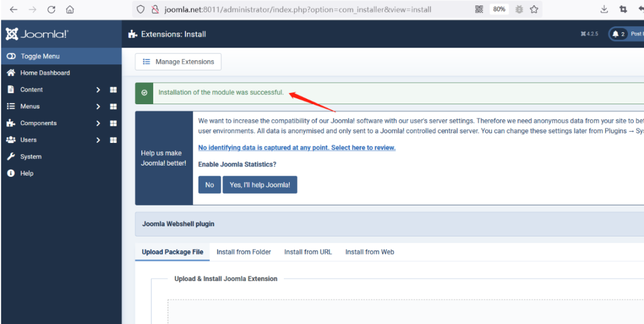Open the Content menu item
The width and height of the screenshot is (644, 324).
click(32, 89)
